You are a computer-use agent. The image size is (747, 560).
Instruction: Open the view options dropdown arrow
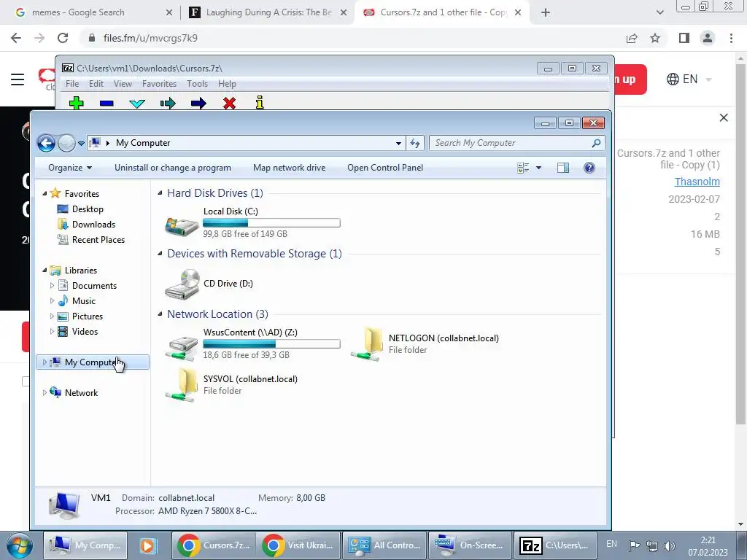click(539, 168)
